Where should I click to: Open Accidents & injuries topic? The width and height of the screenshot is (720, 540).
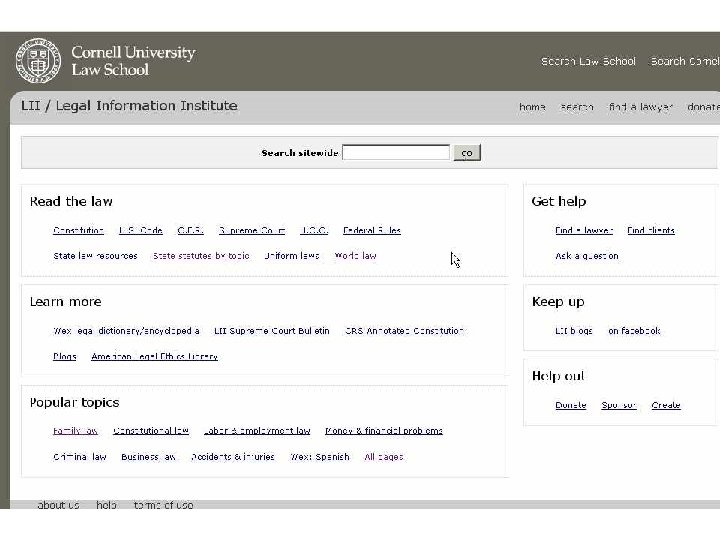point(233,457)
